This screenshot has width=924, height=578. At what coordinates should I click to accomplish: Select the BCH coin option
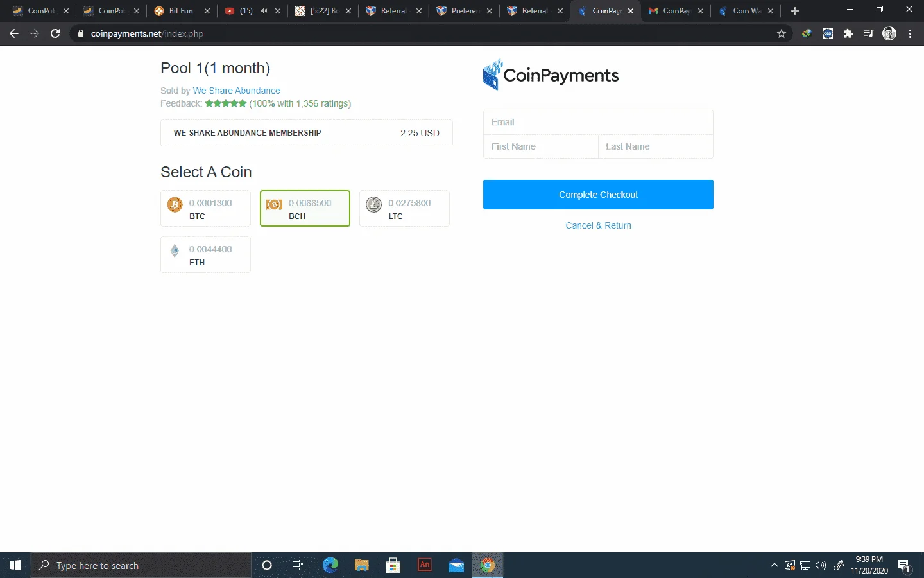(305, 209)
